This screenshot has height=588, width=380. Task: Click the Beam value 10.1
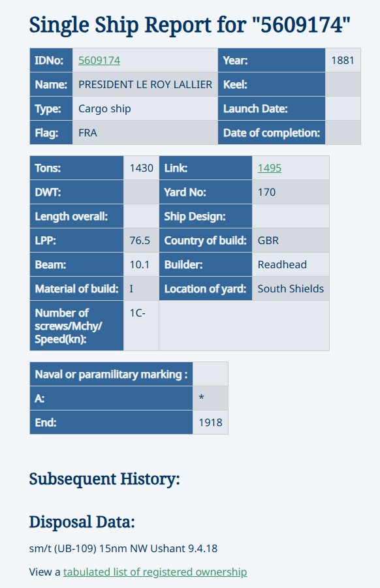pyautogui.click(x=140, y=264)
